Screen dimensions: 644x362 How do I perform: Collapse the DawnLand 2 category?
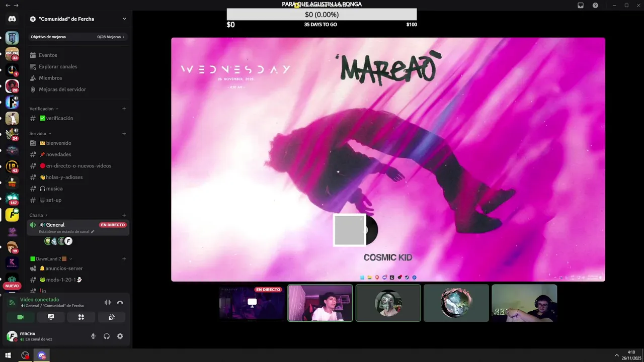click(51, 259)
